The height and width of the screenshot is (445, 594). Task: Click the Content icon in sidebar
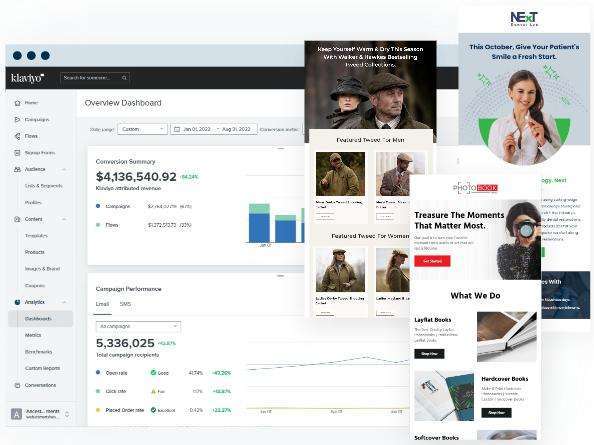(x=17, y=219)
